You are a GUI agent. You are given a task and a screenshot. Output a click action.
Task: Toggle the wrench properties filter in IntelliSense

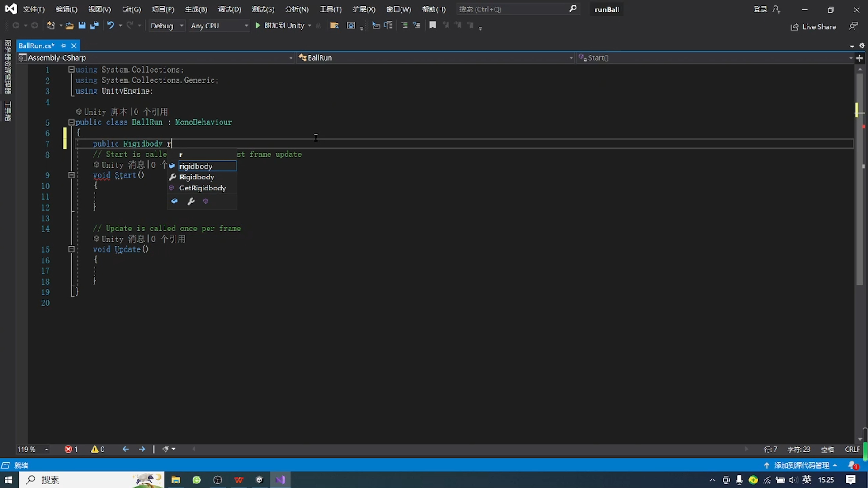pyautogui.click(x=191, y=202)
